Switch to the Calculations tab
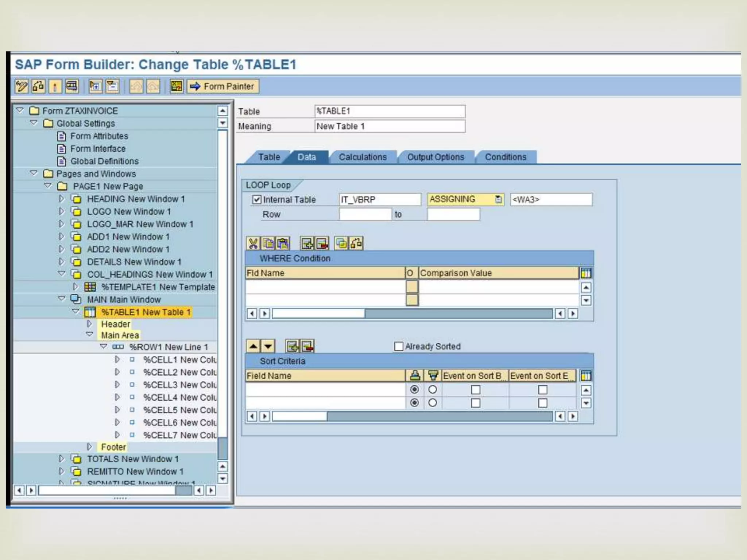747x560 pixels. click(x=363, y=157)
